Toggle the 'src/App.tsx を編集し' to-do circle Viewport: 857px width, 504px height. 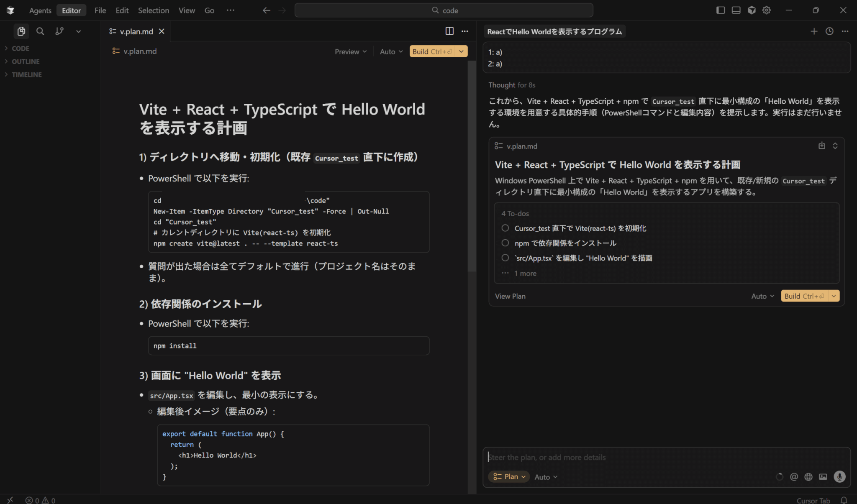pos(505,258)
